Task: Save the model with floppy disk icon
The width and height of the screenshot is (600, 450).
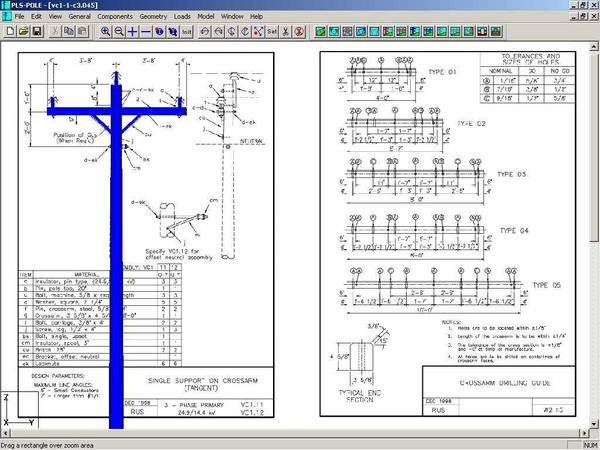Action: click(x=36, y=31)
